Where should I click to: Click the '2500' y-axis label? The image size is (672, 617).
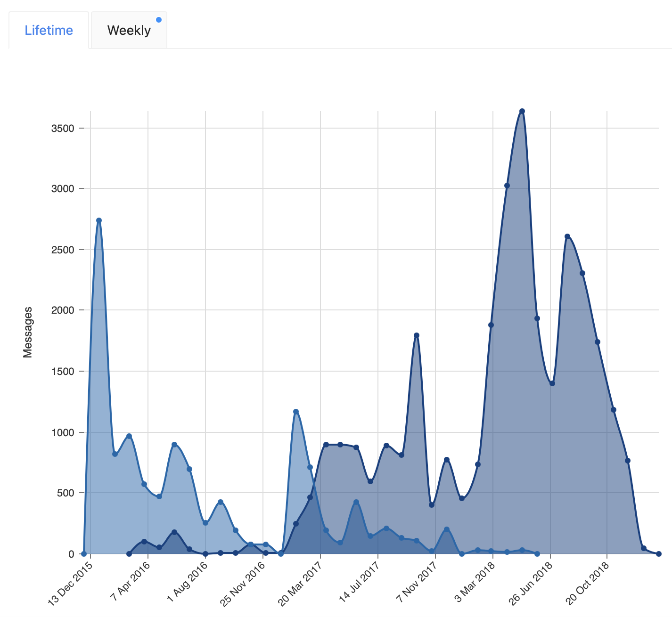pos(63,250)
